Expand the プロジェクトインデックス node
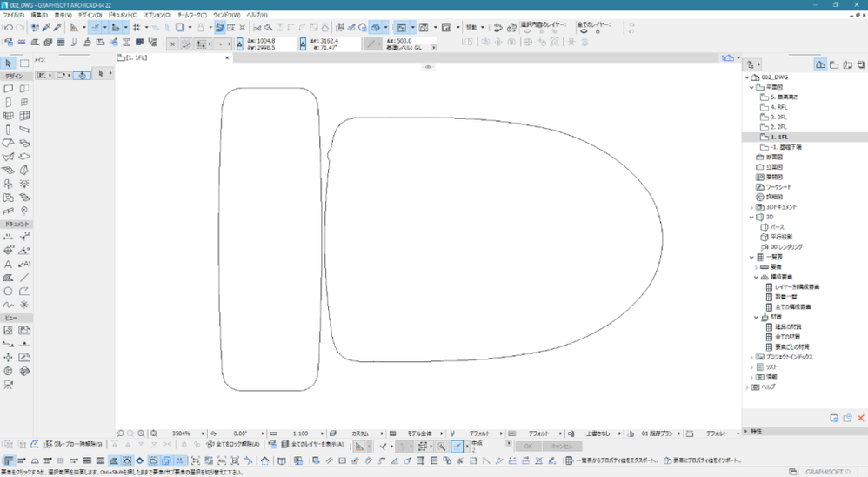 [x=751, y=357]
